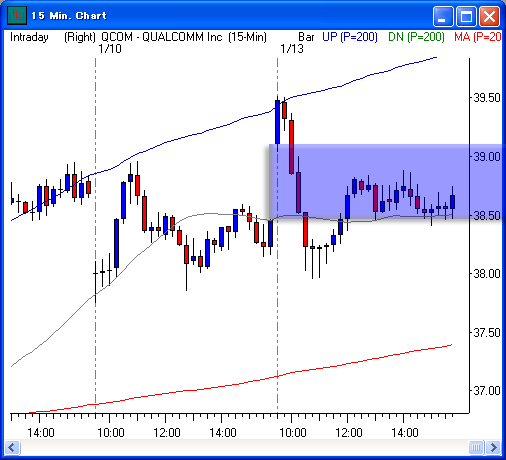
Task: Click the horizontal scrollbar thumb
Action: click(x=476, y=447)
